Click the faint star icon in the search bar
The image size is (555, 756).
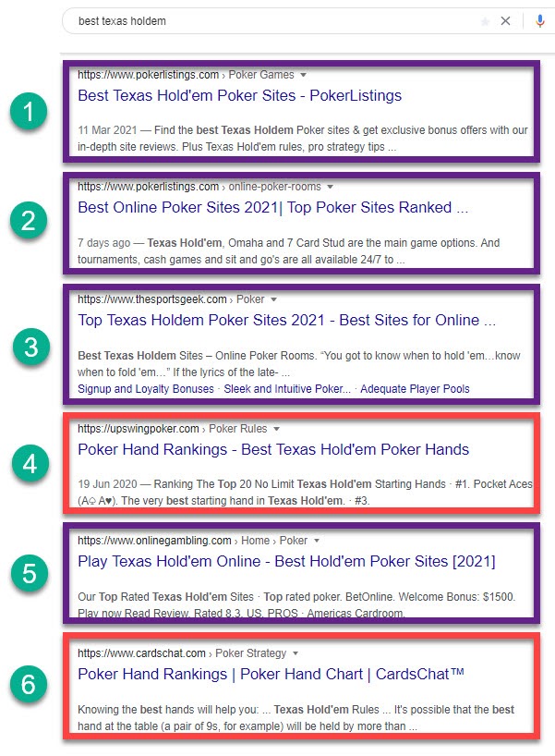485,21
